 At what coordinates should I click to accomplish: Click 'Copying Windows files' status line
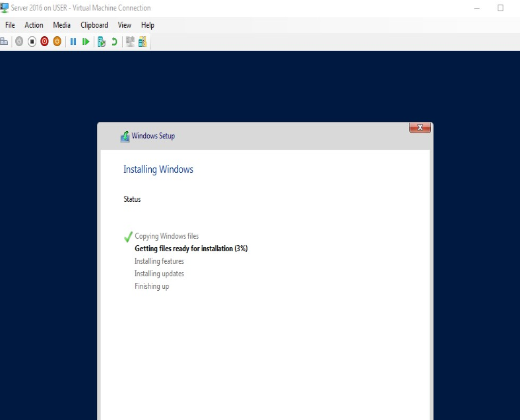166,236
